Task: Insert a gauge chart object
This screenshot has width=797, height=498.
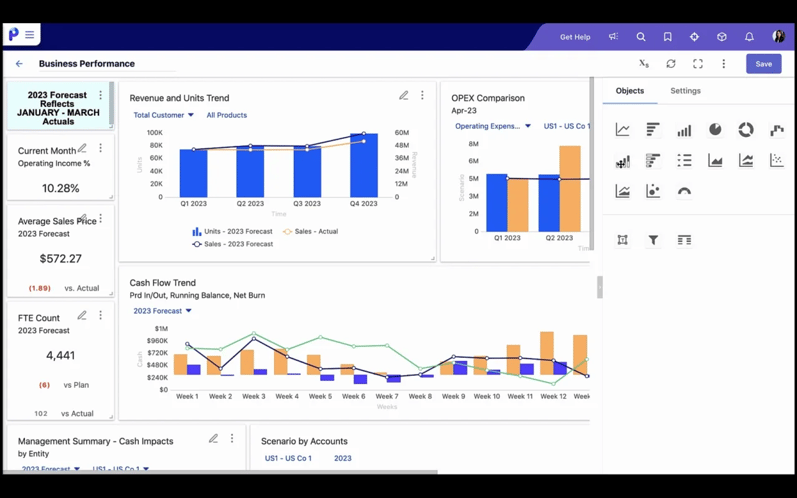Action: coord(684,191)
